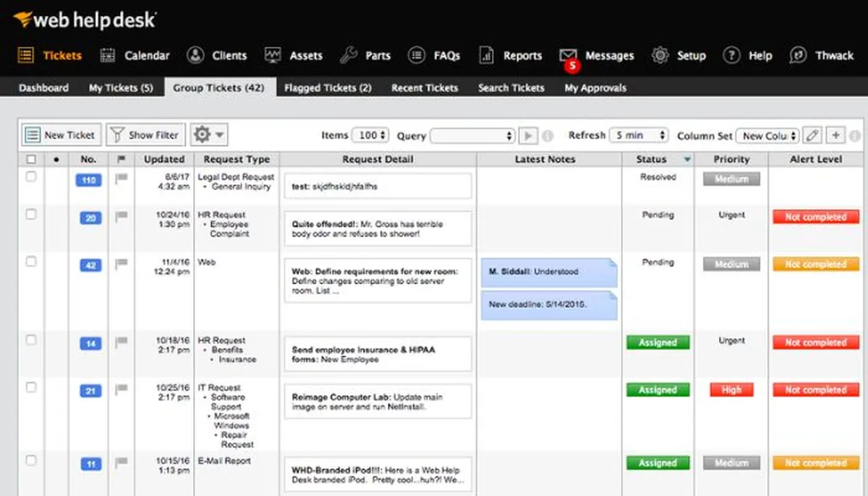Viewport: 868px width, 496px height.
Task: Flag ticket 14
Action: pos(121,342)
